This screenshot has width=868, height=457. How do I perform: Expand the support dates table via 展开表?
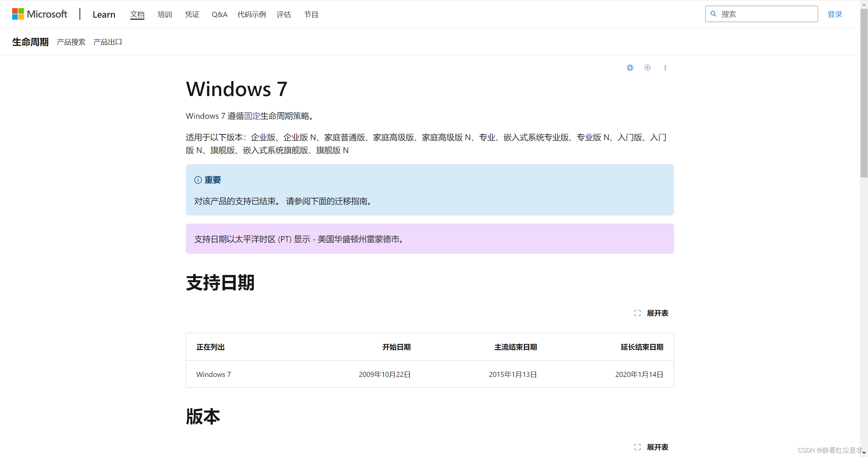[x=657, y=313]
